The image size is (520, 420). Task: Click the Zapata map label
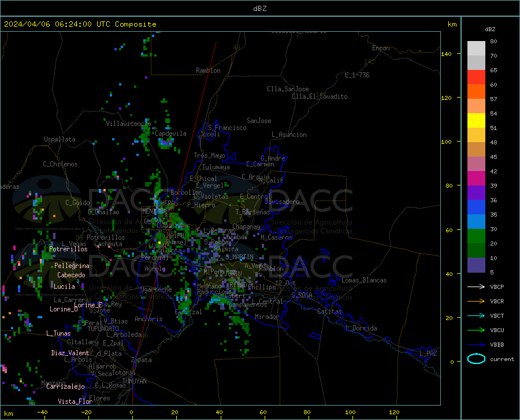point(142,360)
